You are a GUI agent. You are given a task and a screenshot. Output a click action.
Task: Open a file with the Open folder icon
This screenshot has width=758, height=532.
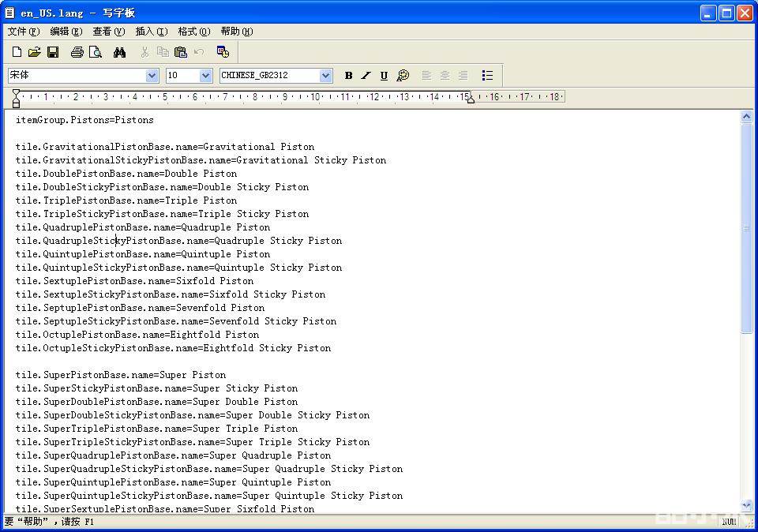(x=34, y=52)
